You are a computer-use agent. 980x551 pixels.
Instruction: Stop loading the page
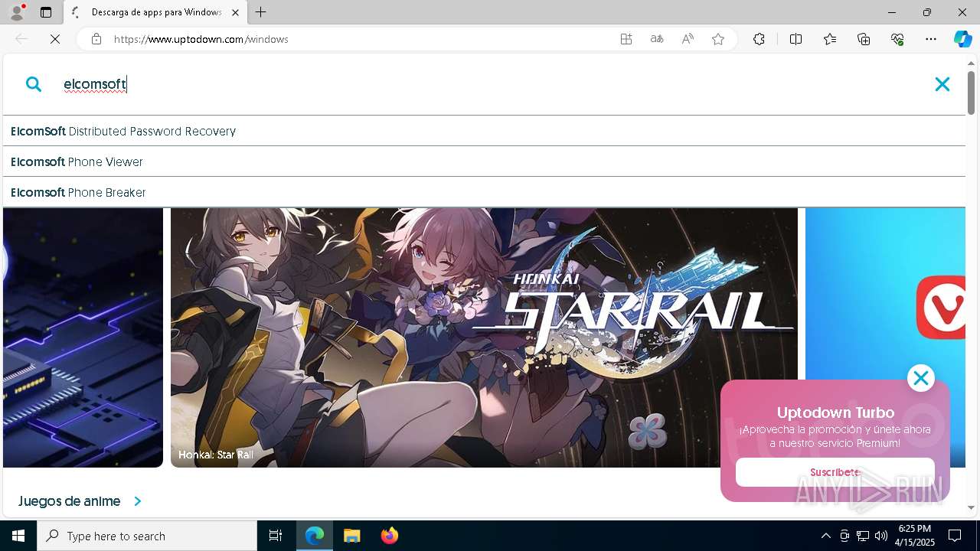click(x=55, y=39)
